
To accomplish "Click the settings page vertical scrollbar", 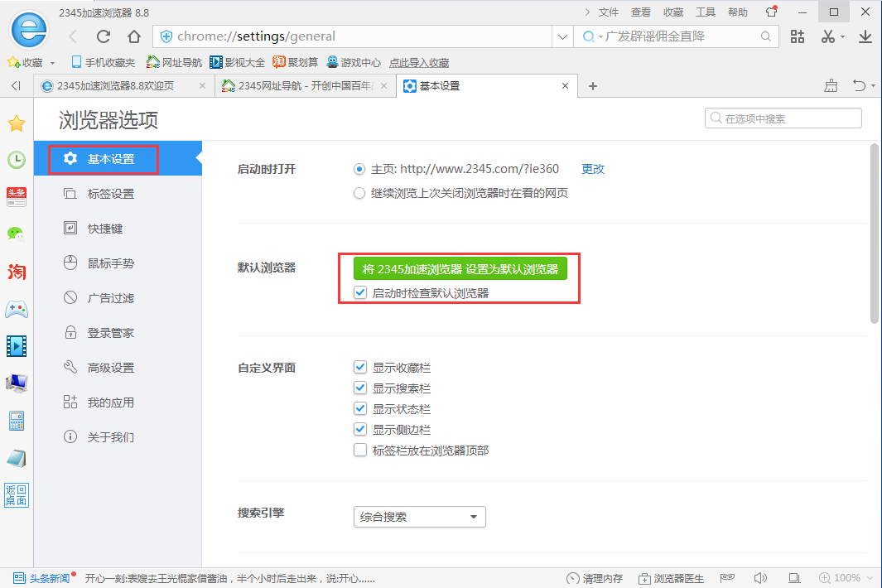I will 874,234.
